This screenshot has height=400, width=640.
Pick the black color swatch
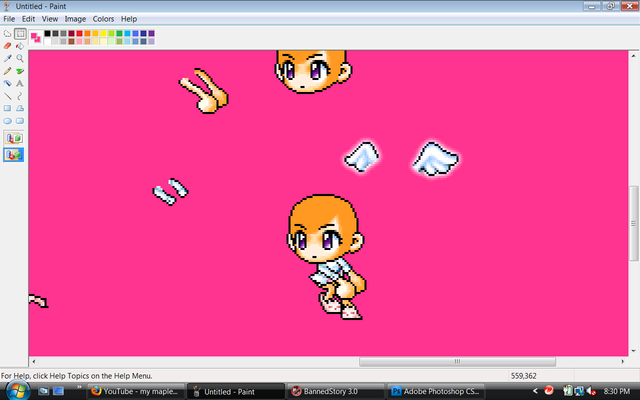click(47, 33)
